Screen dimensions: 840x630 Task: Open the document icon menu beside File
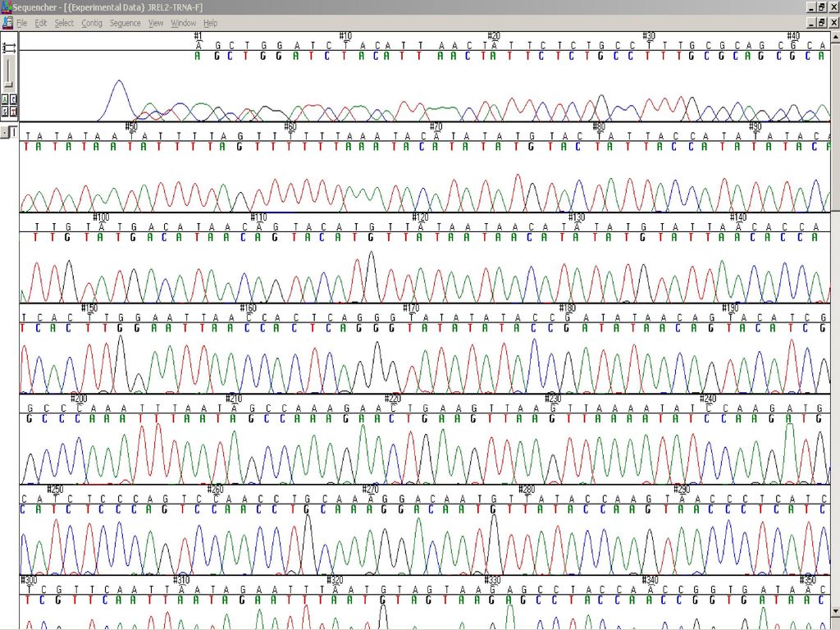click(7, 23)
